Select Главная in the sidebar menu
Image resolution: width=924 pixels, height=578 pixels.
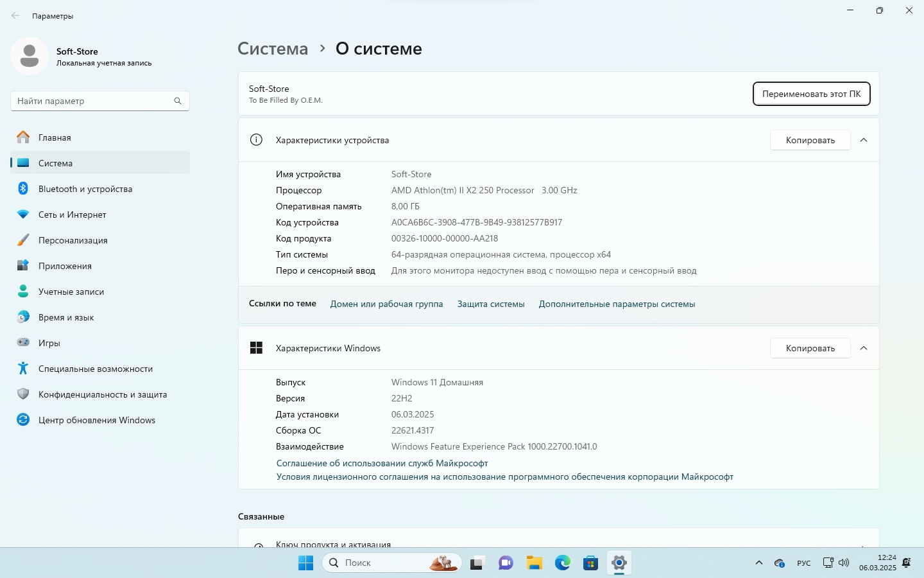coord(100,137)
